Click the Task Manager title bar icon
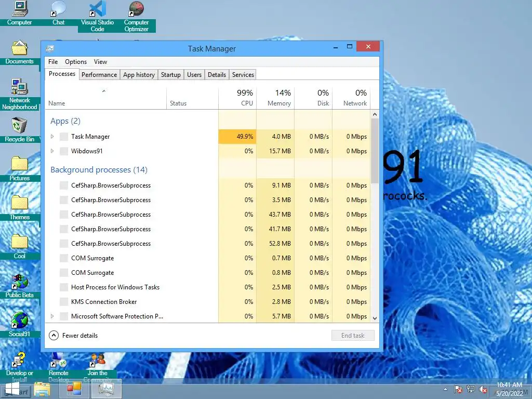The height and width of the screenshot is (399, 532). tap(50, 48)
